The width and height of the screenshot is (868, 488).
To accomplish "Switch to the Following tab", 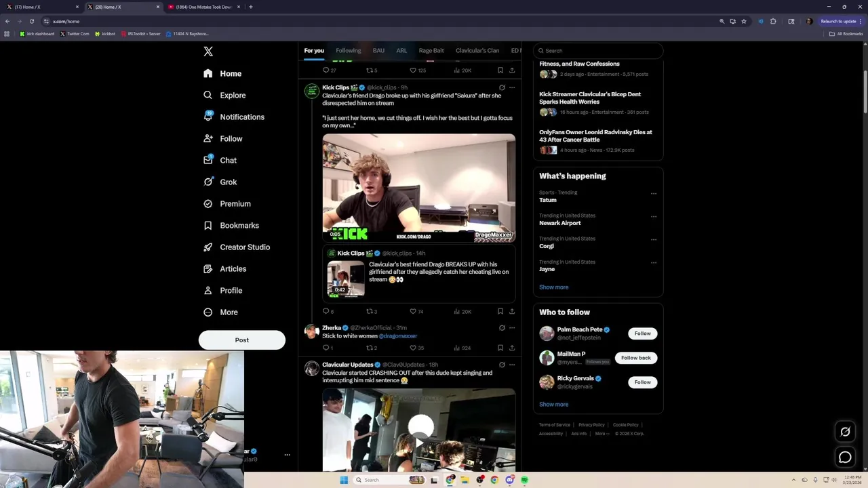I will [x=348, y=50].
